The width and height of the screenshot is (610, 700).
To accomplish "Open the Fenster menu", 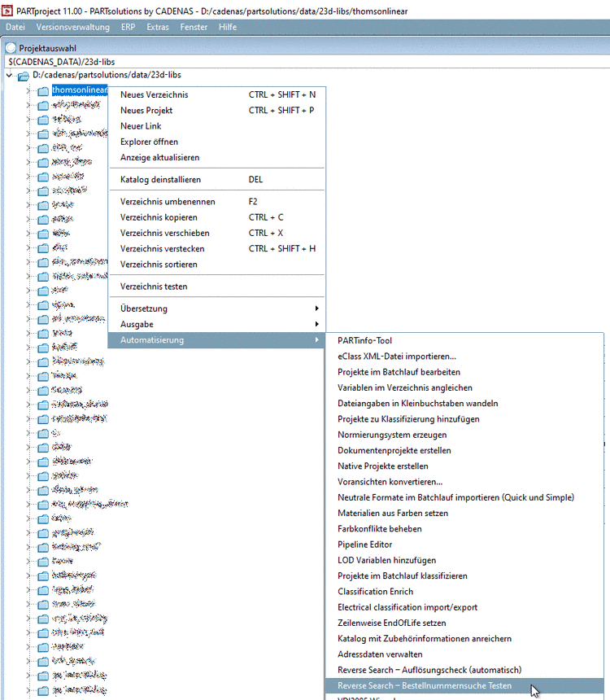I will click(x=194, y=27).
